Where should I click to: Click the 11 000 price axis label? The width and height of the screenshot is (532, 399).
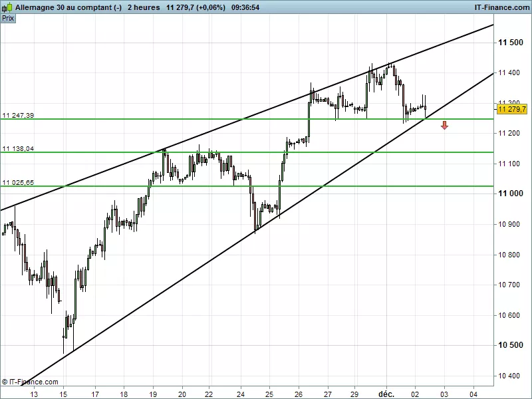point(510,194)
